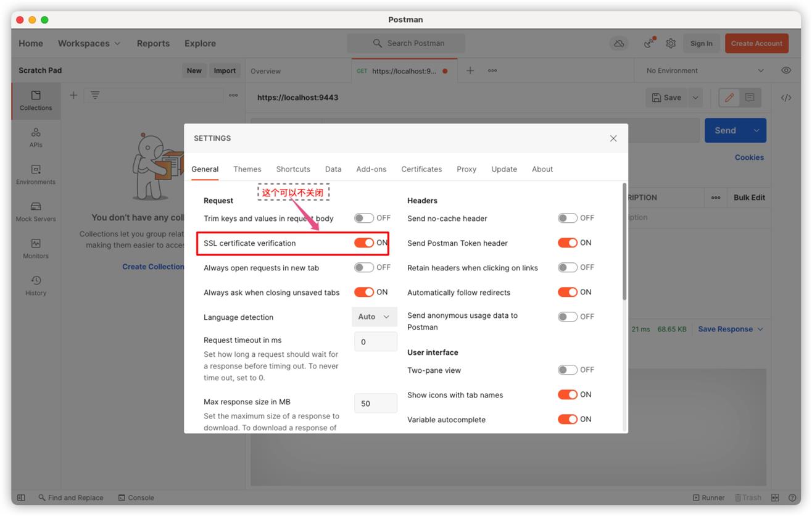Expand the Workspaces menu
The height and width of the screenshot is (516, 812).
click(x=89, y=43)
